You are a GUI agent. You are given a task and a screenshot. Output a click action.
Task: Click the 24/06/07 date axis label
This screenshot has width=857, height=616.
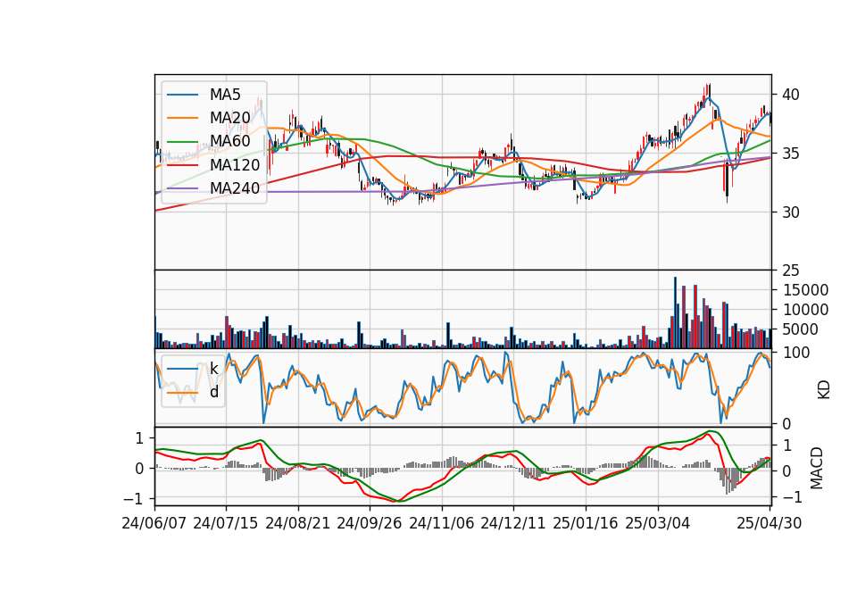154,523
